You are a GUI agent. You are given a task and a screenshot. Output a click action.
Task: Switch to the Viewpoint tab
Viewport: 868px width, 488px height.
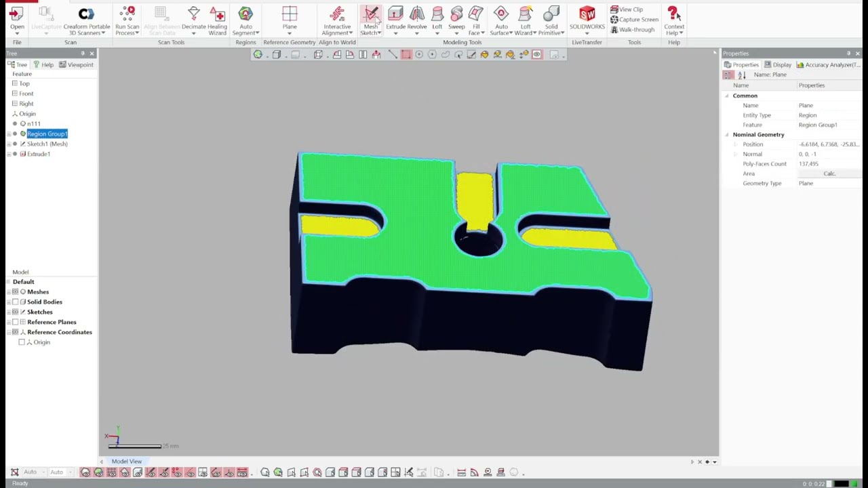77,64
